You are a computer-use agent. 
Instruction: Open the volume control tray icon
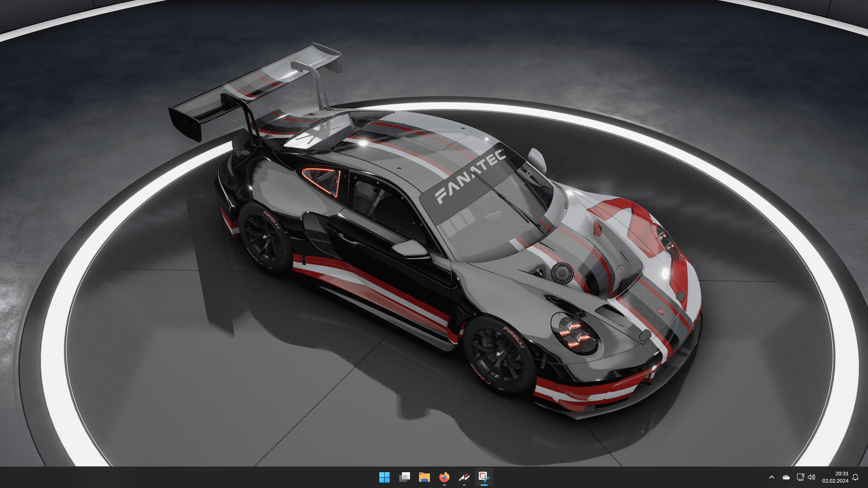[811, 477]
